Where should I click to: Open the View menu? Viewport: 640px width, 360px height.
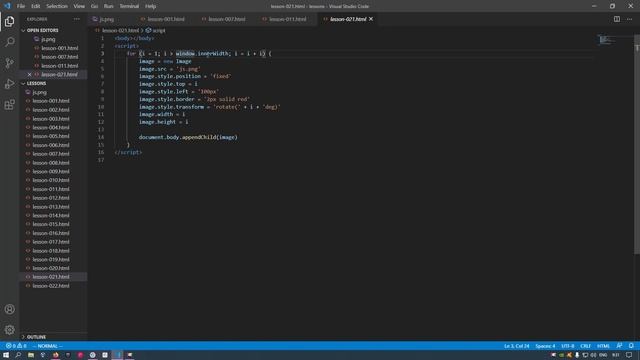coord(79,6)
